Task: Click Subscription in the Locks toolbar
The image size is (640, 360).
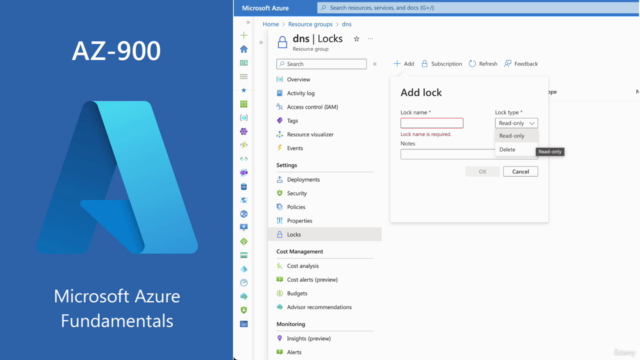Action: (x=442, y=64)
